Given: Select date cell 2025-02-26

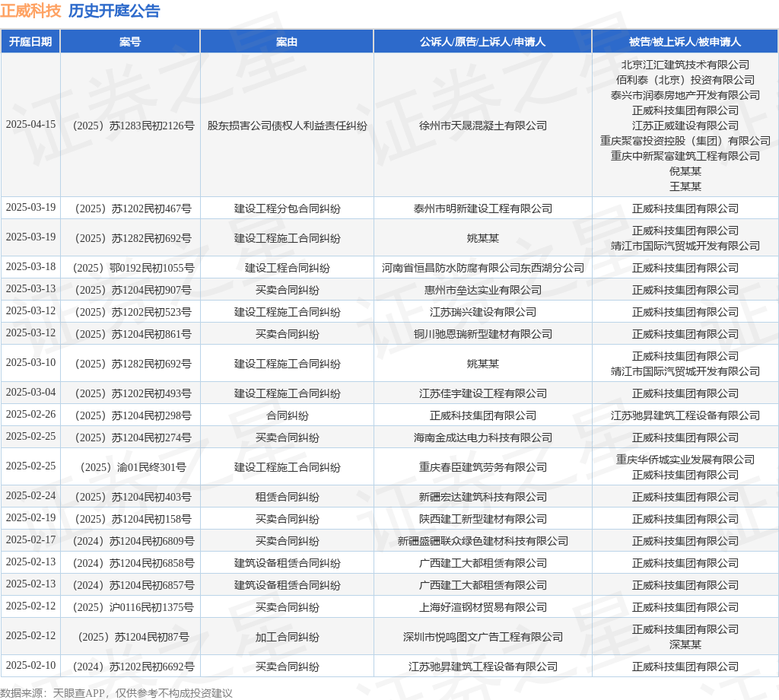Looking at the screenshot, I should 30,415.
